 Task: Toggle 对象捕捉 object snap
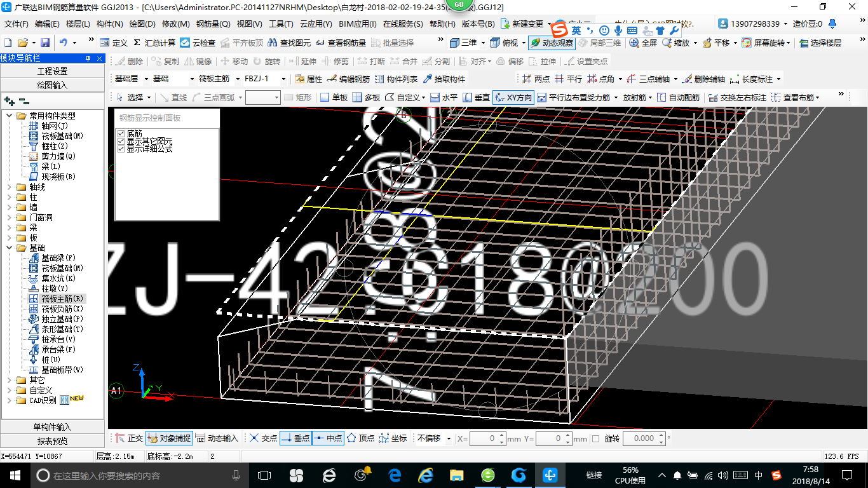[169, 438]
